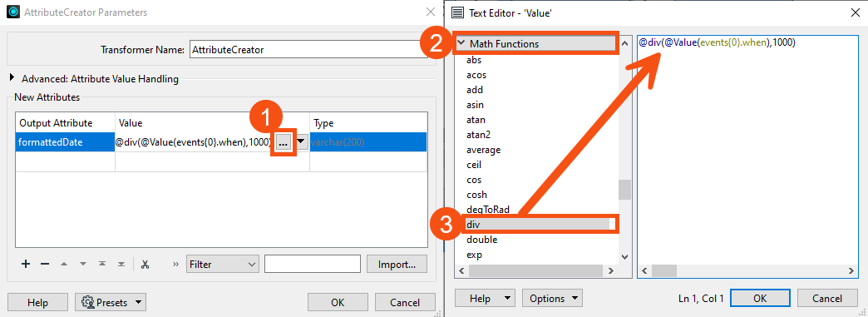Select the div function in list
This screenshot has height=317, width=868.
[x=537, y=225]
